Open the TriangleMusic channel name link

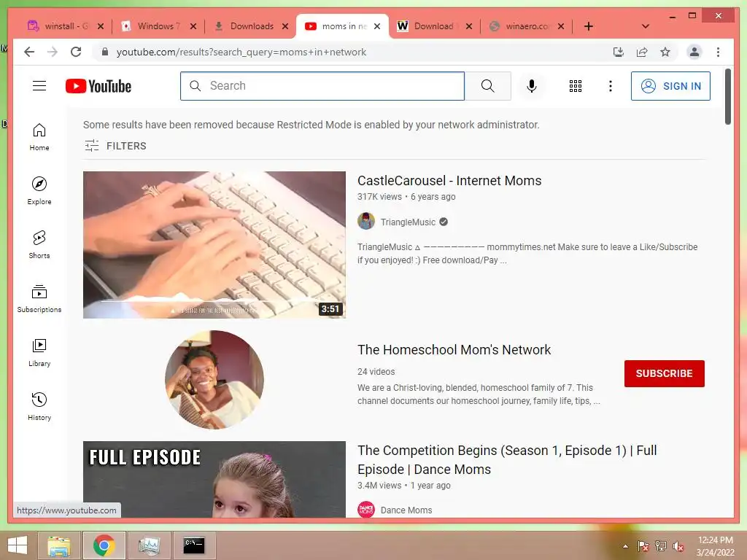[408, 222]
